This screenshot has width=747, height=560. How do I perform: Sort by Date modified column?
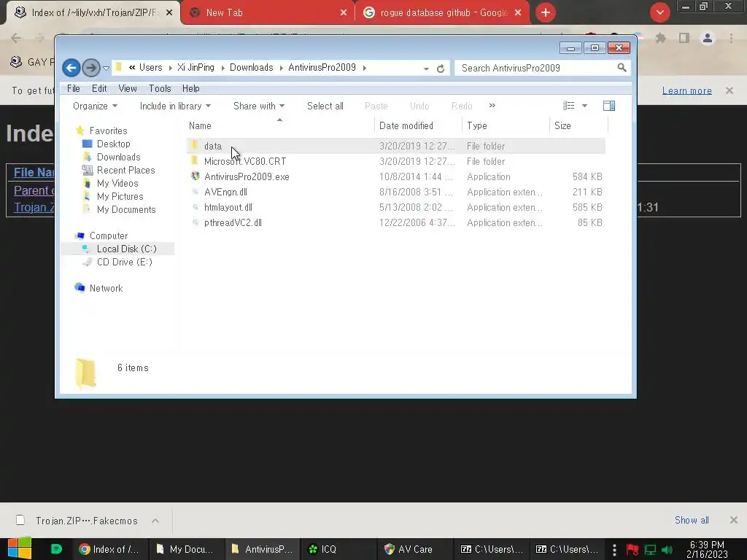418,125
